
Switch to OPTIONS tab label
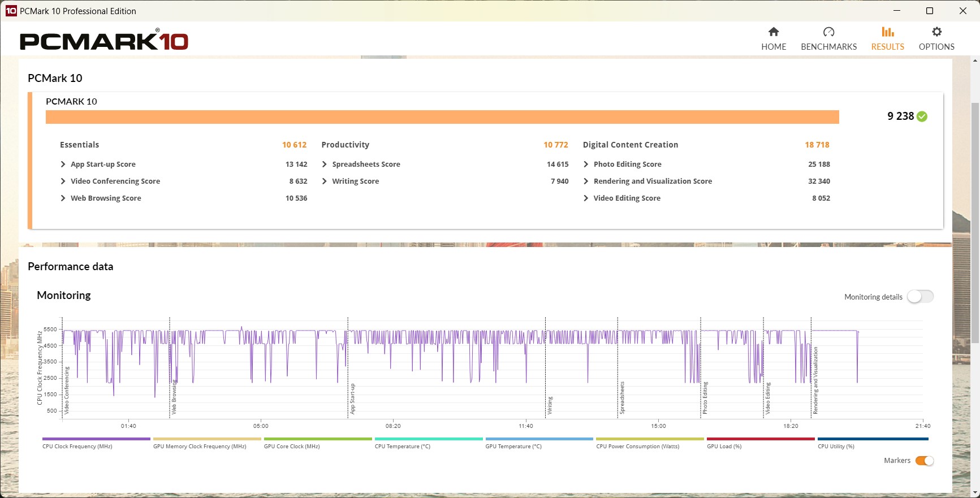(936, 47)
